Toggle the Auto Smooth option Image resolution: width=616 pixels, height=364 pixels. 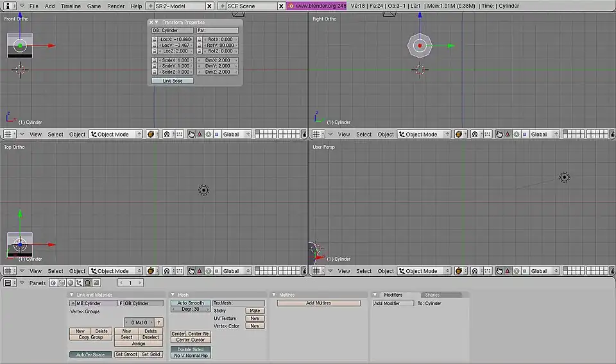[191, 303]
